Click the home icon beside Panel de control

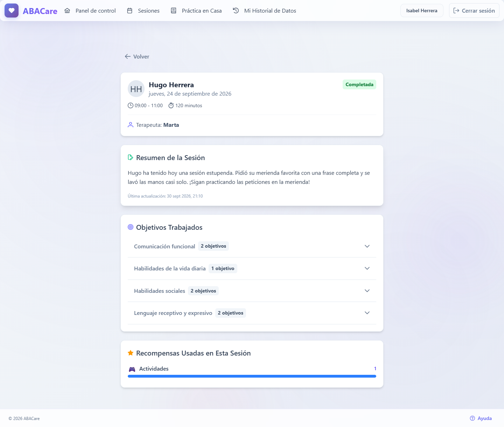point(67,11)
